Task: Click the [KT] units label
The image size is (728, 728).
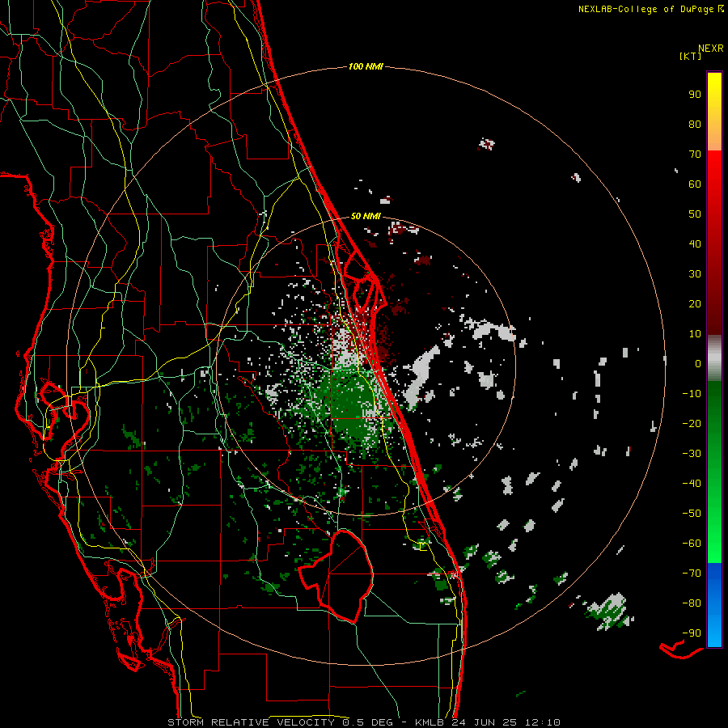Action: pos(690,56)
